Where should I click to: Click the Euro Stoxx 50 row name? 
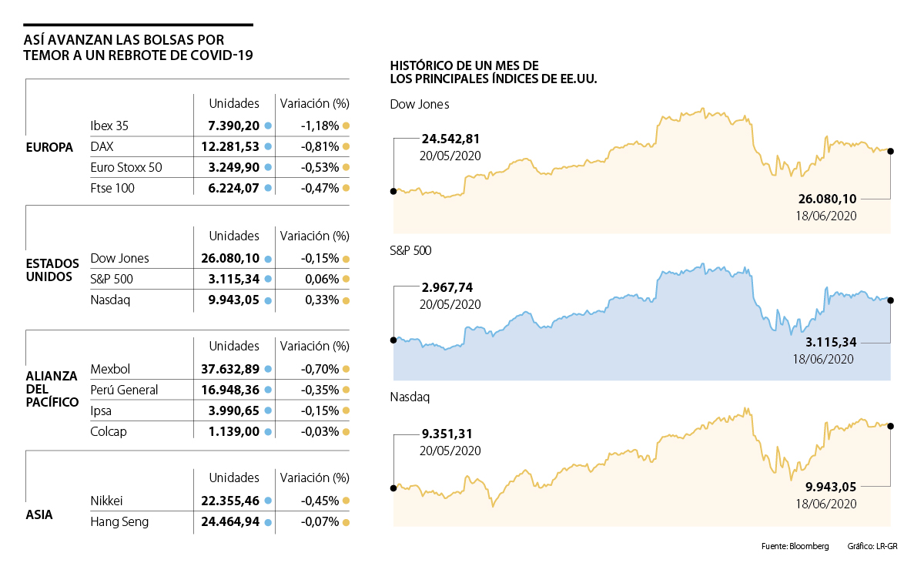click(126, 167)
